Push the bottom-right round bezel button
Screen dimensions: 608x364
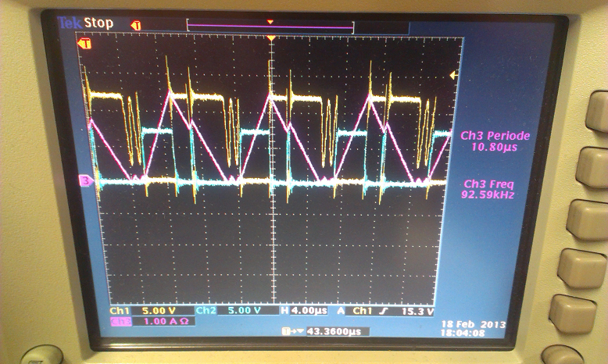tap(561, 355)
